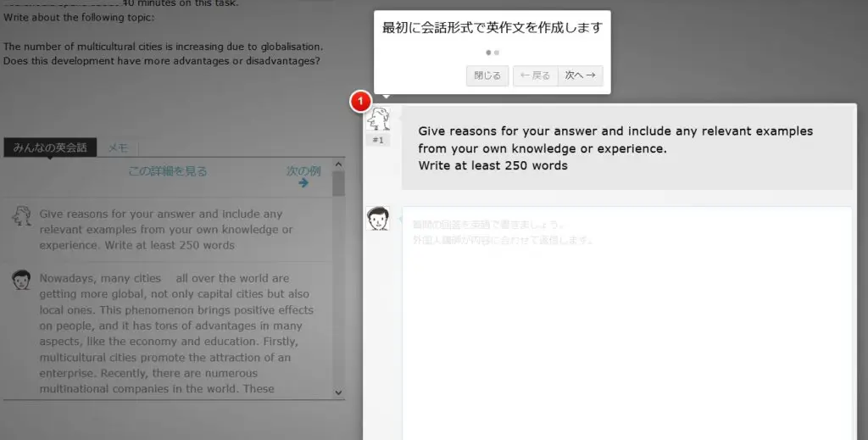The width and height of the screenshot is (868, 440).
Task: Select the student avatar in the example panel
Action: tap(21, 281)
